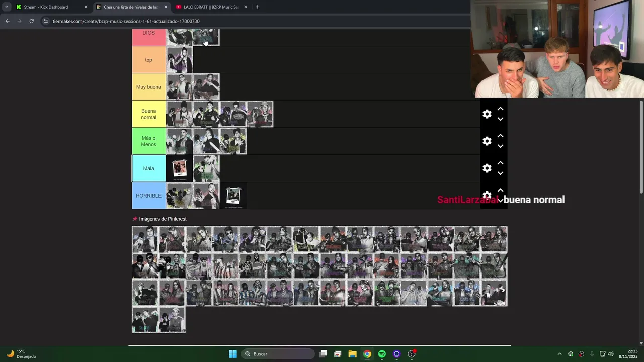This screenshot has height=362, width=644.
Task: Open the weather widget showing 15°C
Action: coord(22,354)
